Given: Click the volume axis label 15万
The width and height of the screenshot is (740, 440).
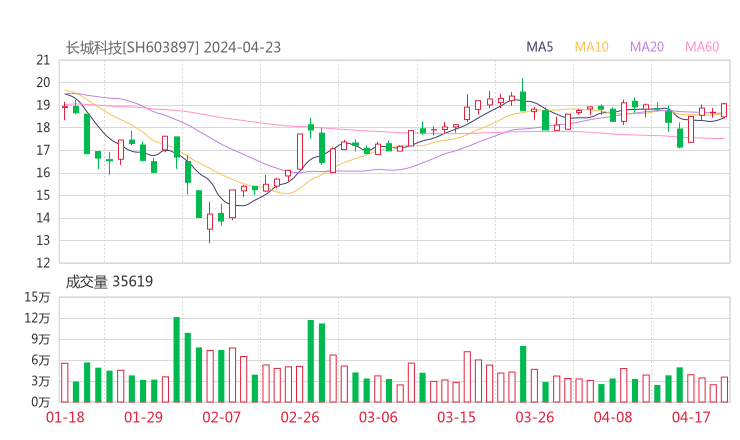Looking at the screenshot, I should pyautogui.click(x=37, y=297).
